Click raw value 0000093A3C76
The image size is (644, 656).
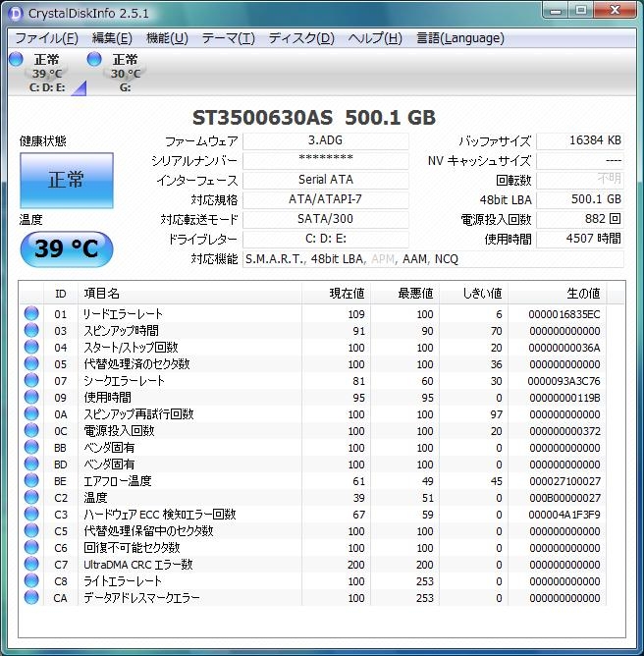pos(563,381)
